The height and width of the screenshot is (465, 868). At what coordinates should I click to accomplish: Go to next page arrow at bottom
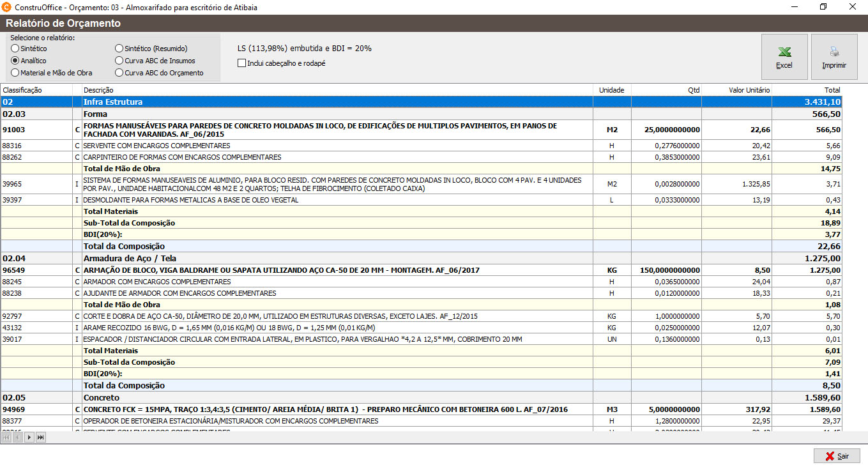[x=29, y=437]
